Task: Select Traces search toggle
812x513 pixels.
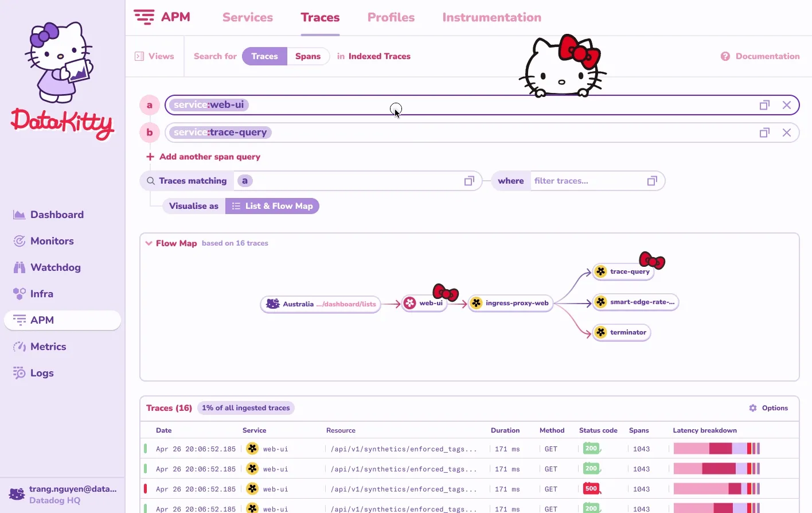Action: 264,56
